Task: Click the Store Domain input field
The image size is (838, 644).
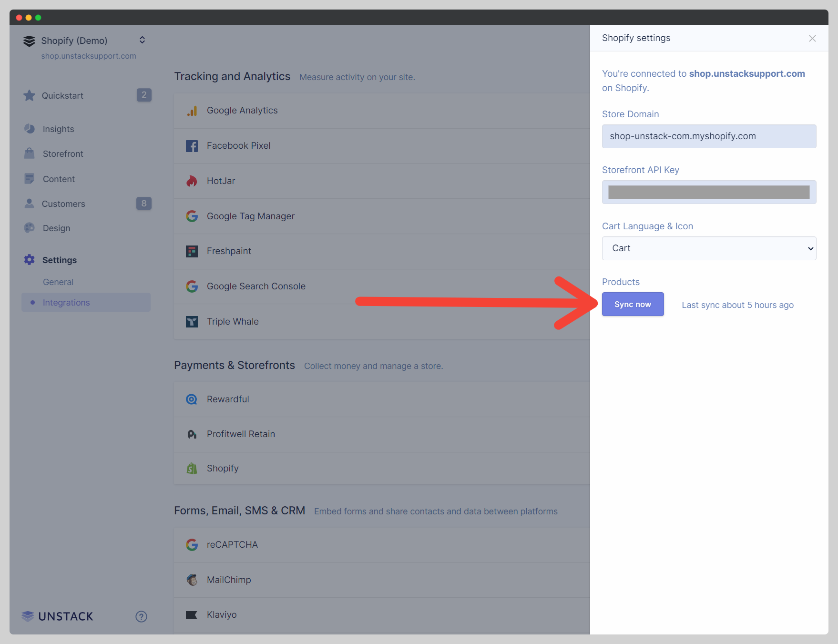Action: point(708,136)
